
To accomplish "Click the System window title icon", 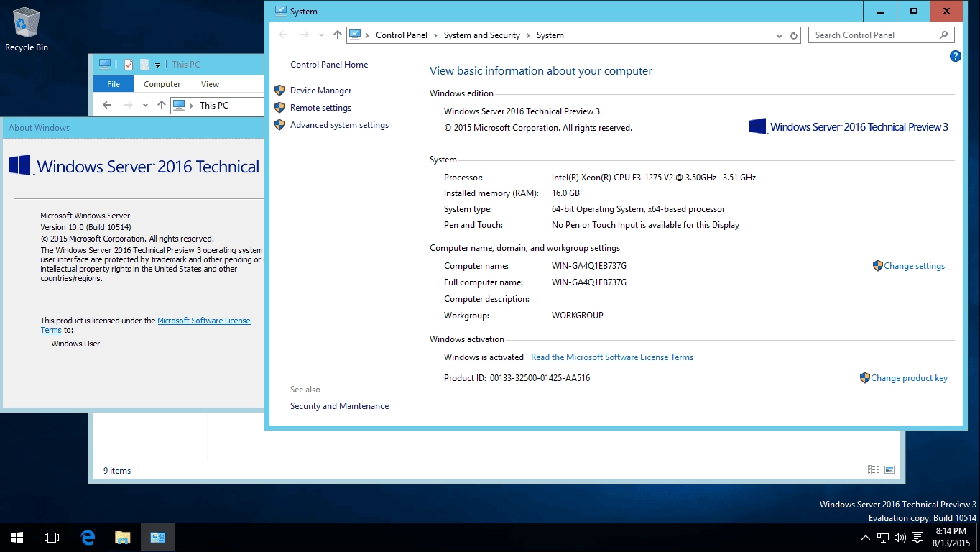I will (x=281, y=11).
